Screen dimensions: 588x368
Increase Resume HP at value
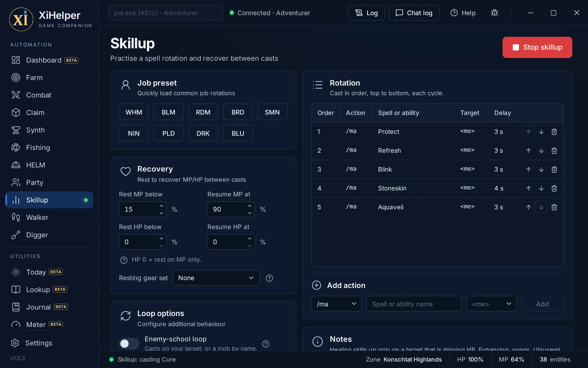coord(249,239)
